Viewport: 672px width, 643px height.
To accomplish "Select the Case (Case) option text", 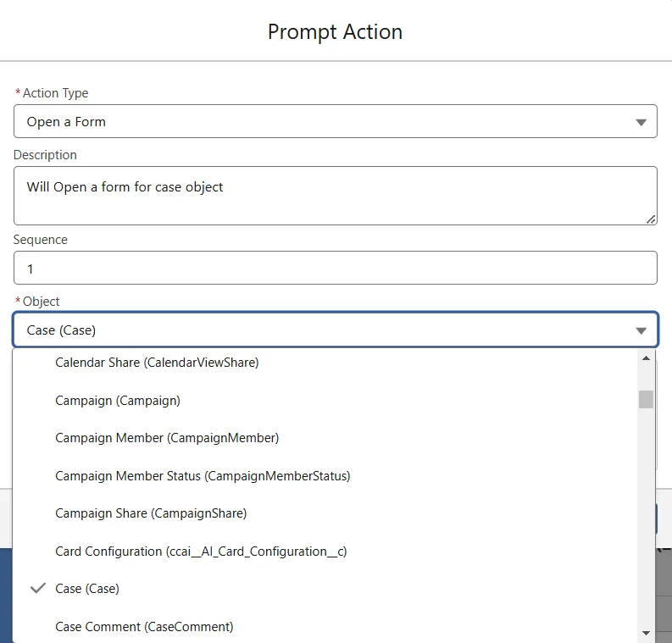I will [x=87, y=589].
